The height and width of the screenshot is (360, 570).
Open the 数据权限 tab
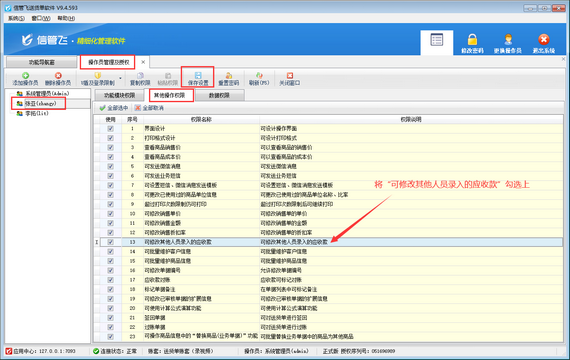click(x=219, y=95)
